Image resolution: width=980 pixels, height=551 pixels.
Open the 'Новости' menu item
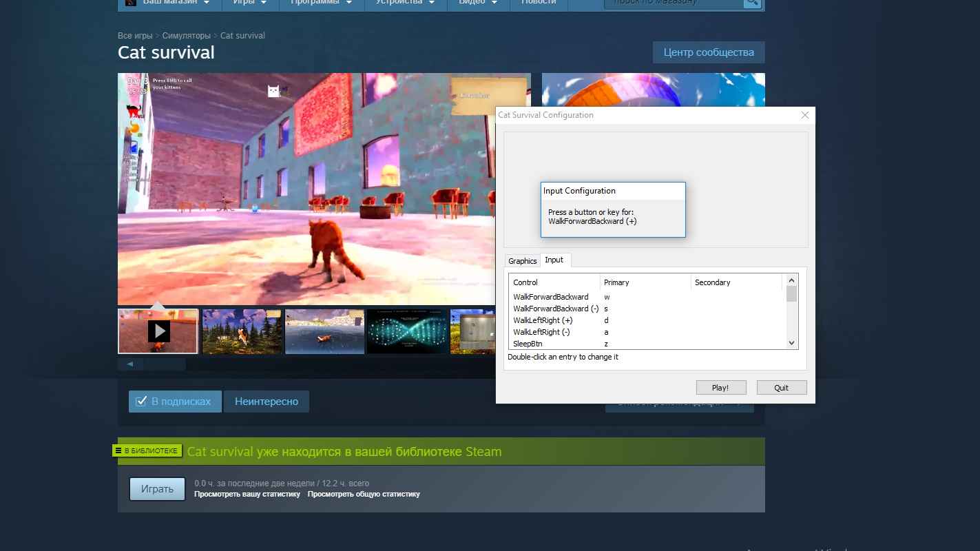coord(539,3)
